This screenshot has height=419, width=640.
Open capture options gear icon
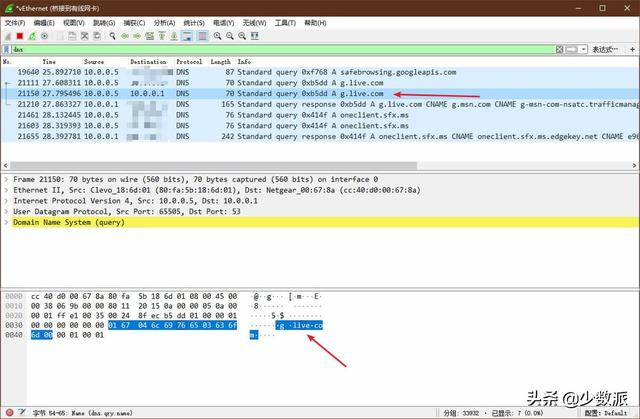pyautogui.click(x=44, y=36)
